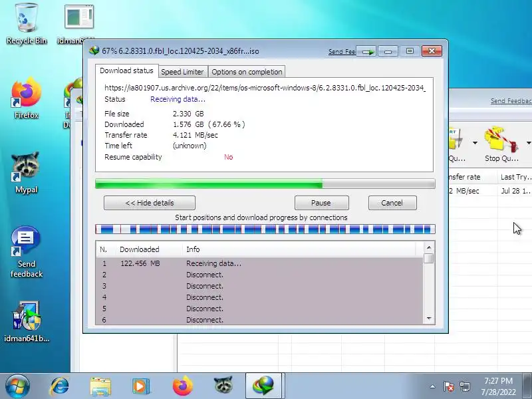Click the Info column header

299,249
